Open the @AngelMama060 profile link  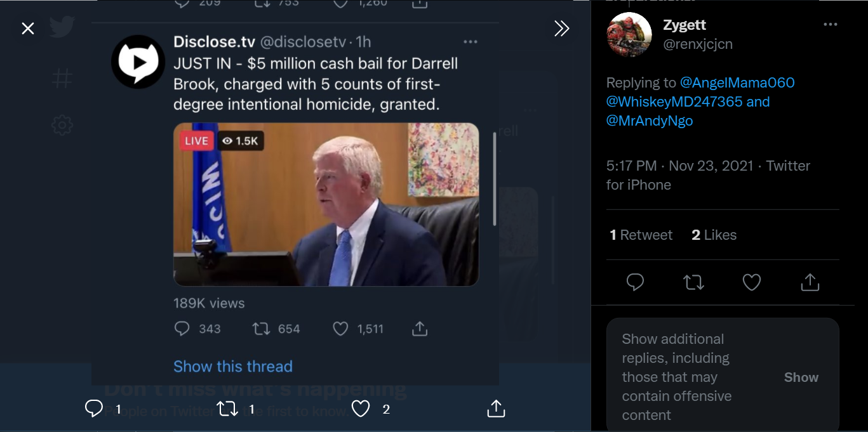coord(737,83)
